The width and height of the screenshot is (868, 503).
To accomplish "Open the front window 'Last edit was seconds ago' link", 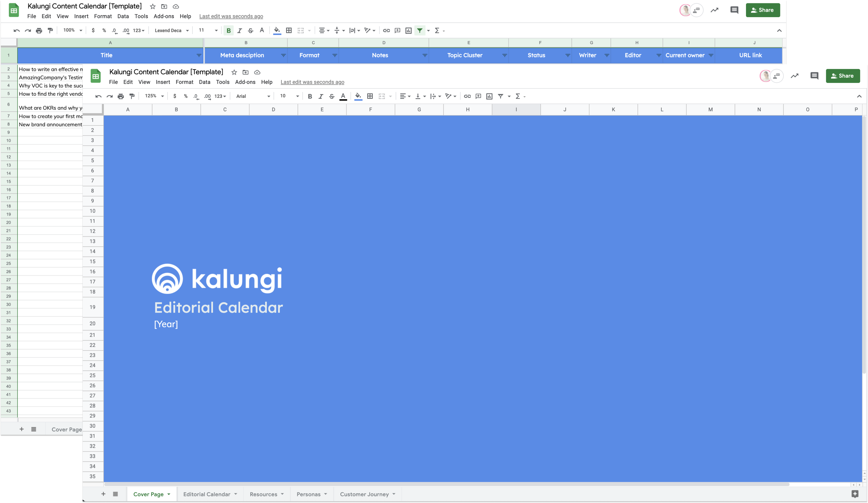I will tap(312, 82).
